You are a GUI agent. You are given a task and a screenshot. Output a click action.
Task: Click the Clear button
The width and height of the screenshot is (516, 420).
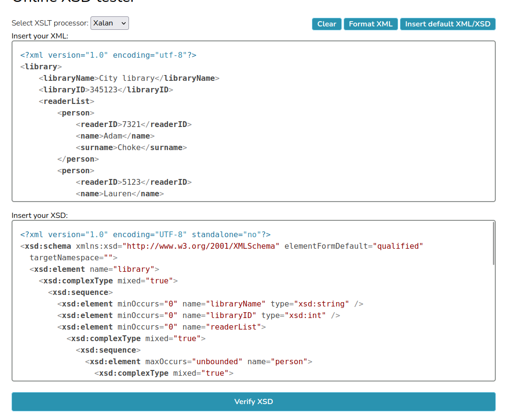326,24
